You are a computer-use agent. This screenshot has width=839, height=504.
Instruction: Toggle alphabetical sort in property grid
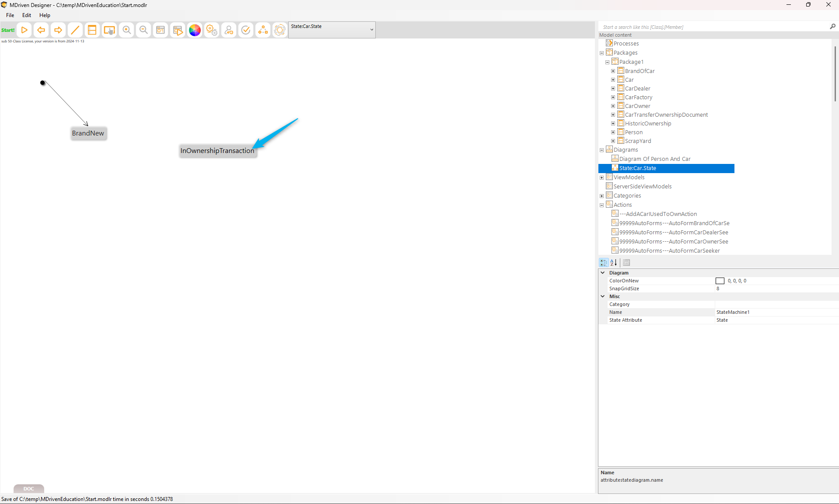click(614, 263)
